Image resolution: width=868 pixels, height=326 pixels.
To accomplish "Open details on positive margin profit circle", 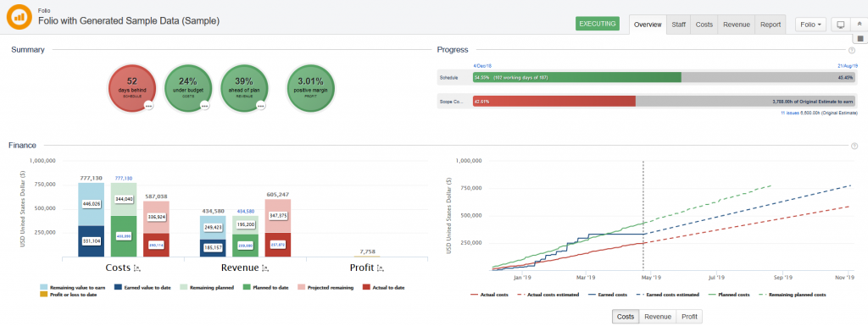I will (309, 89).
